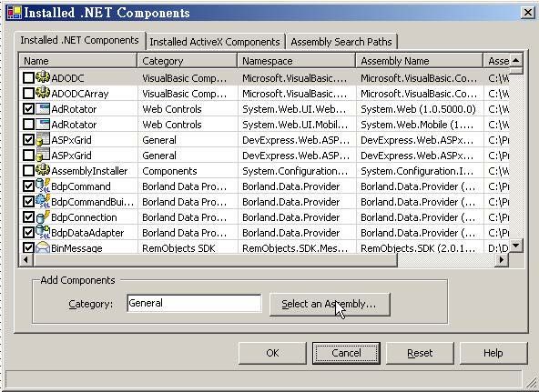Check the System.Web.Mobile AdRotator checkbox
Image resolution: width=539 pixels, height=392 pixels.
point(28,125)
